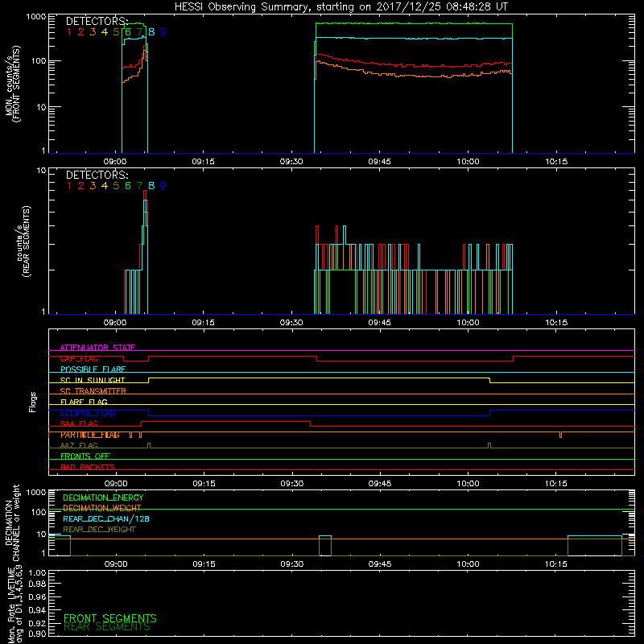Click the SAA_FLAG label

(x=79, y=424)
